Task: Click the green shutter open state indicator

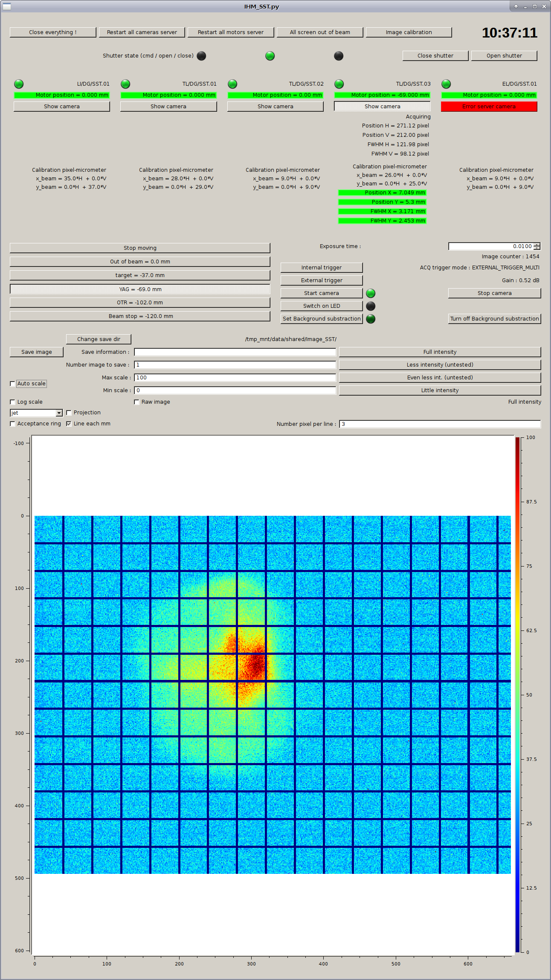Action: (270, 56)
